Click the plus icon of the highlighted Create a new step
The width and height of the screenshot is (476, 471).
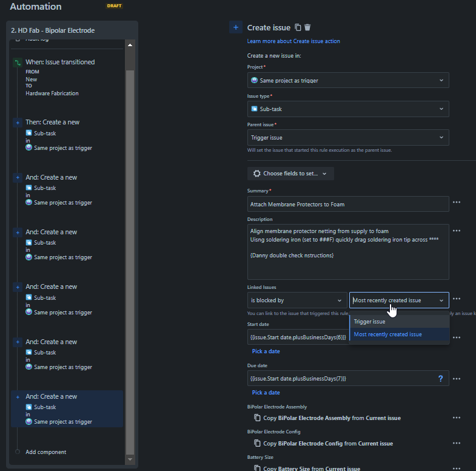(18, 397)
